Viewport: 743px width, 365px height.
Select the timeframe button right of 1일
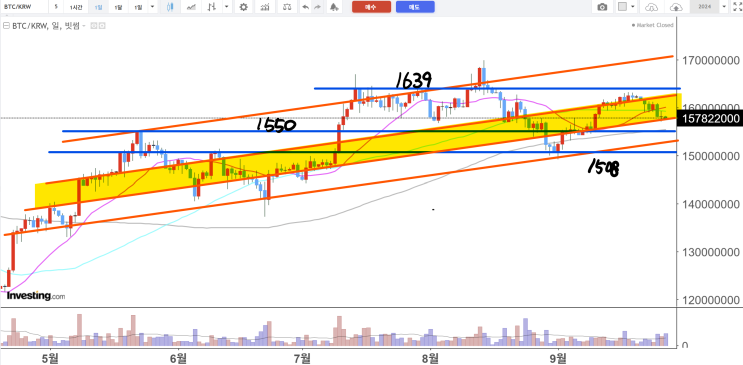(118, 7)
